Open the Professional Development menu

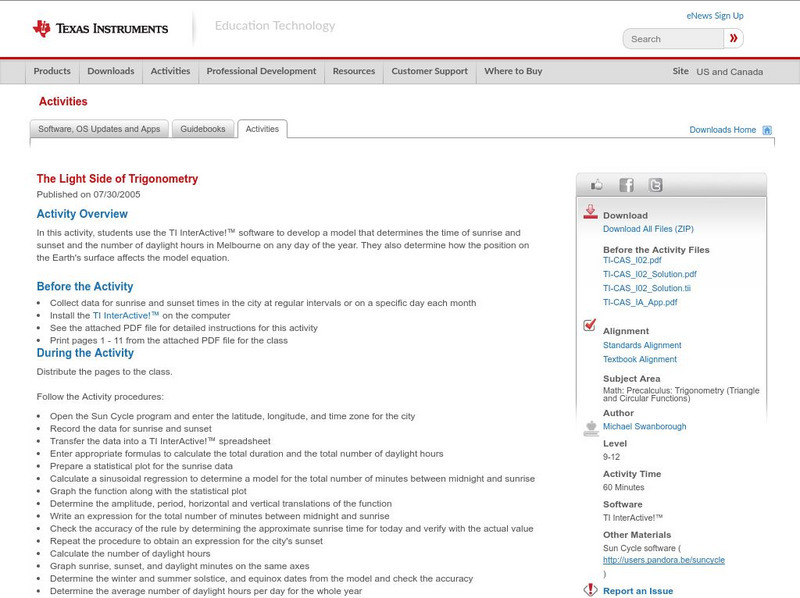click(261, 71)
